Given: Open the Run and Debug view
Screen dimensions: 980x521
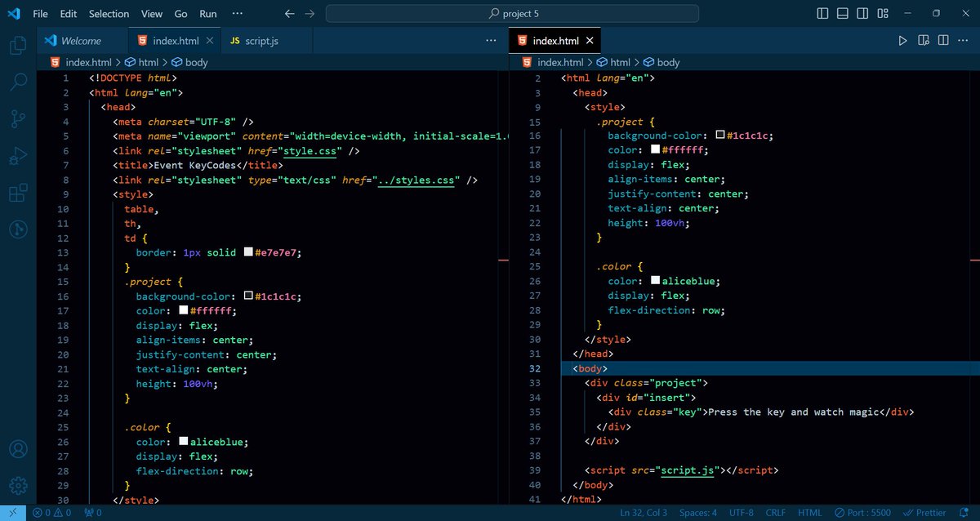Looking at the screenshot, I should coord(18,157).
